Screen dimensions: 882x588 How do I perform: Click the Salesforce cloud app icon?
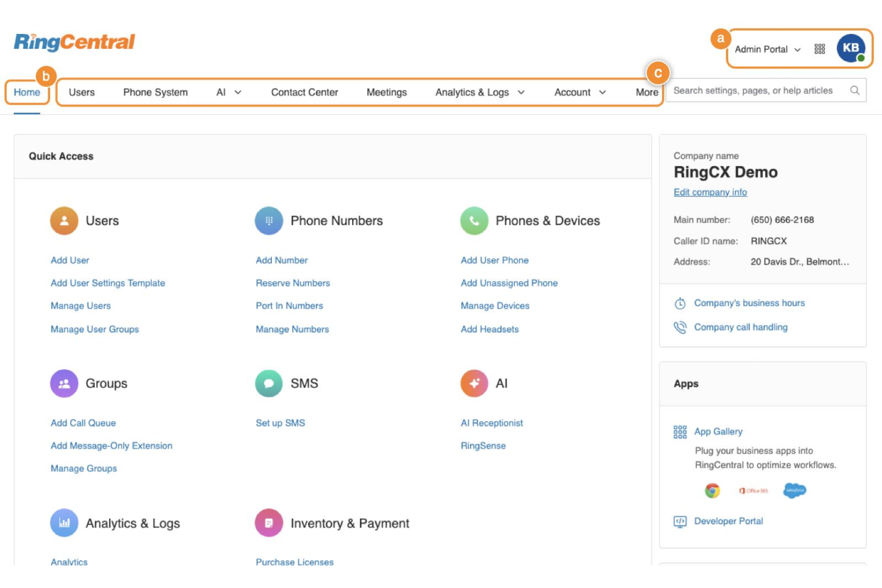click(794, 491)
